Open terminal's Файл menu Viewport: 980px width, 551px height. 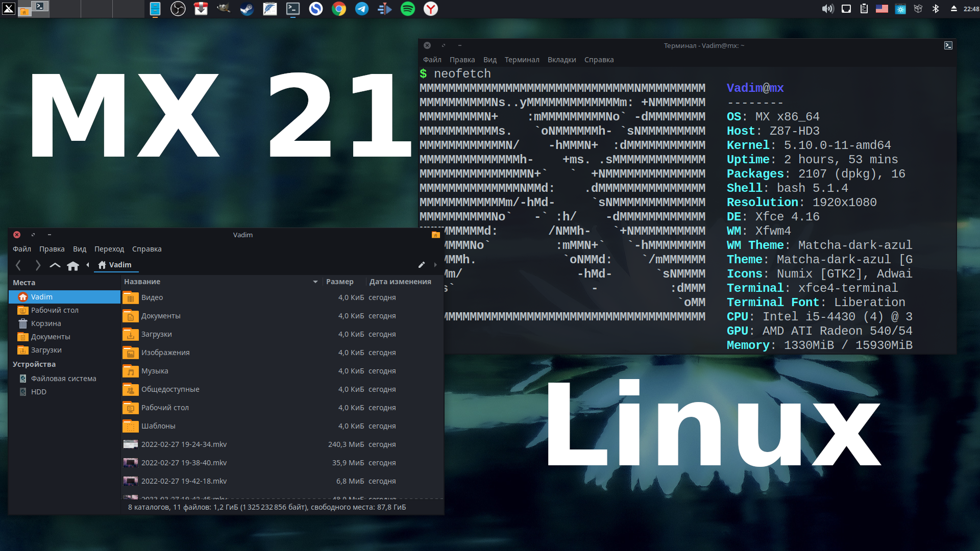(x=432, y=60)
